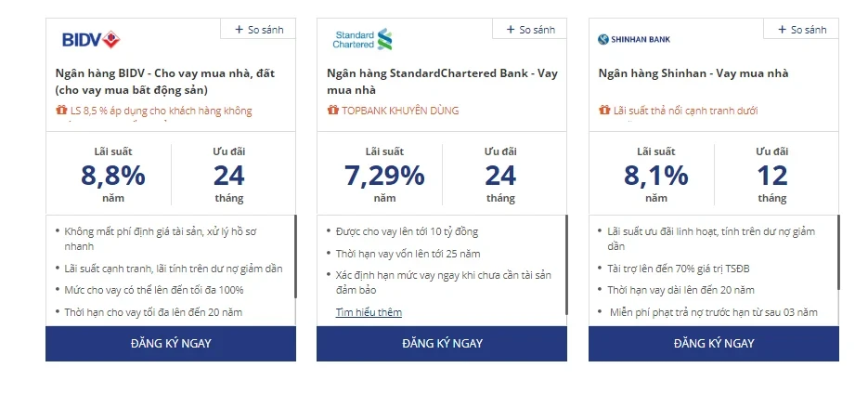Open StandardChartered Vay mua nhà title
Image resolution: width=868 pixels, height=394 pixels.
tap(442, 81)
